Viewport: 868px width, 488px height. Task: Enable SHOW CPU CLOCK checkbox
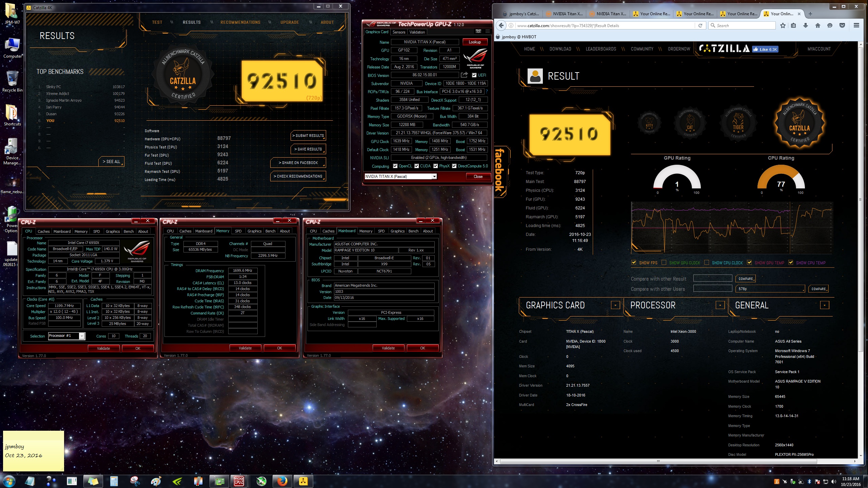(x=707, y=262)
